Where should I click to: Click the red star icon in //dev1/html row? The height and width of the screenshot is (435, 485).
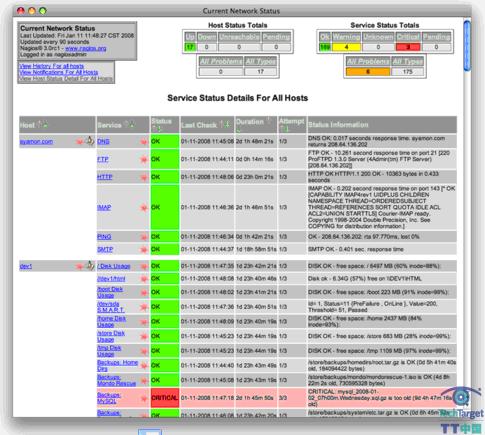(144, 279)
